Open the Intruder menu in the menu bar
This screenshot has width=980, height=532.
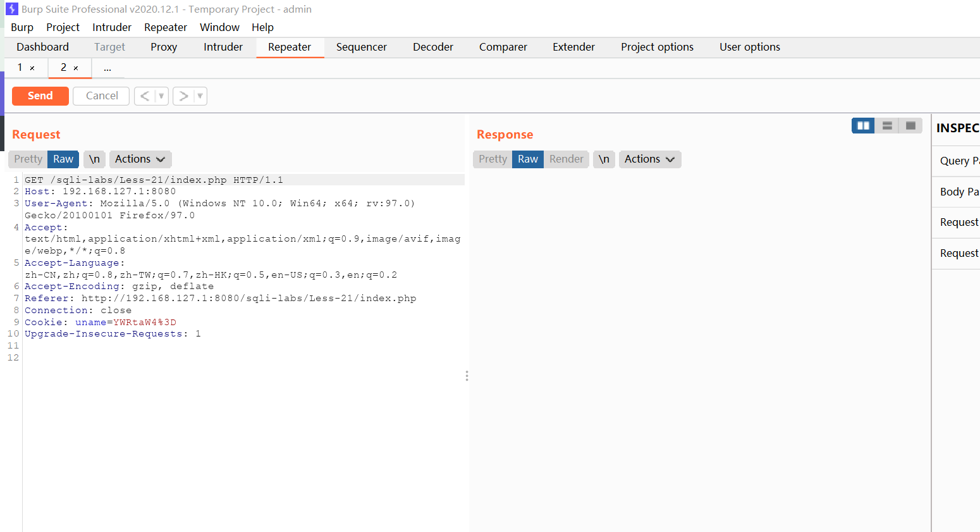coord(112,27)
